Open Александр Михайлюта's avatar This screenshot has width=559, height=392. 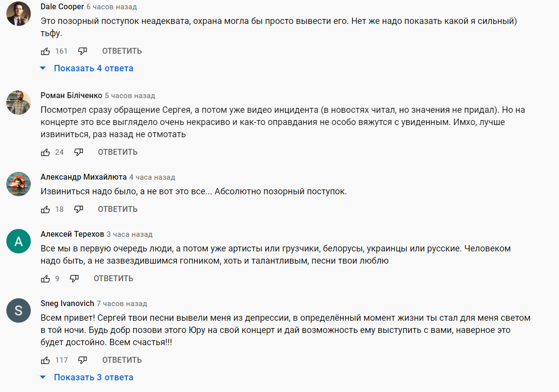coord(19,184)
